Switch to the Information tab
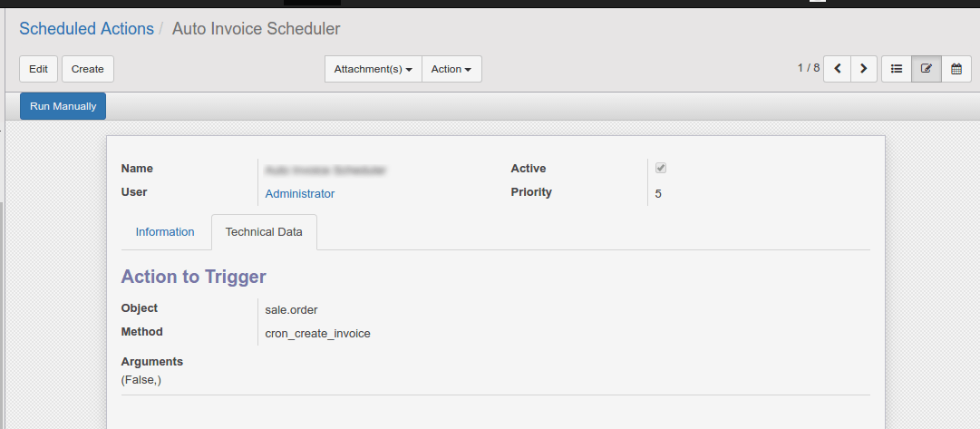This screenshot has width=980, height=429. tap(165, 232)
